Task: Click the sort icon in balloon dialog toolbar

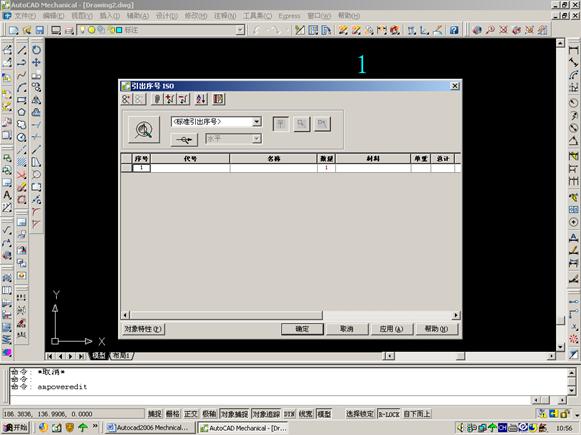Action: click(x=201, y=99)
